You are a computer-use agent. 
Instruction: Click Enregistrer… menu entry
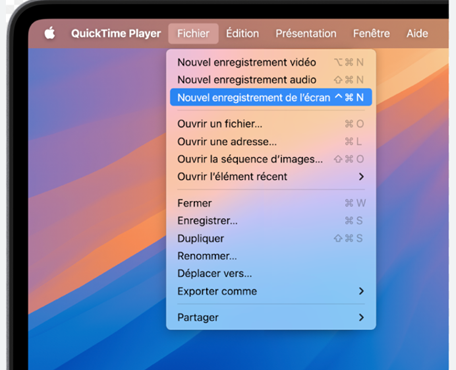click(x=271, y=221)
